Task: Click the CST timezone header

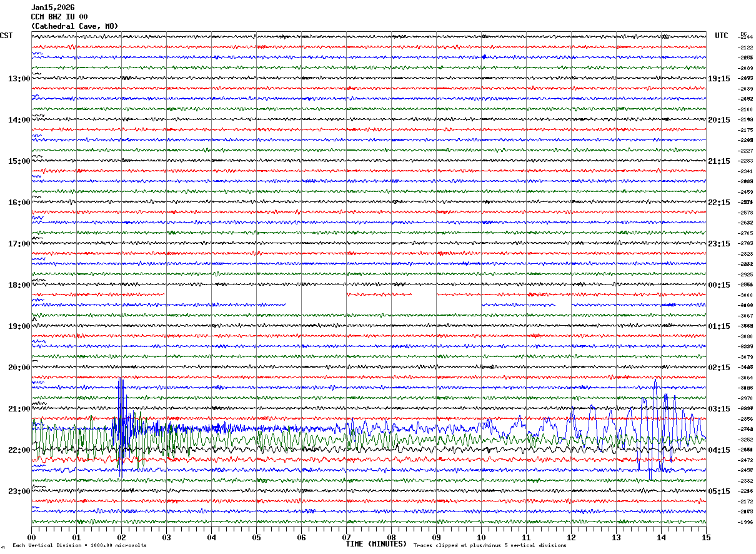Action: (6, 36)
